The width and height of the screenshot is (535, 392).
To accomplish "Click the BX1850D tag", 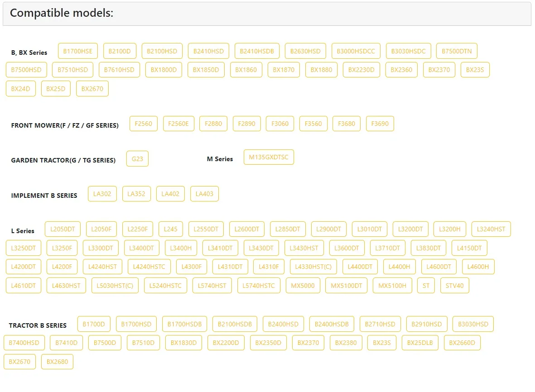I will pyautogui.click(x=206, y=70).
